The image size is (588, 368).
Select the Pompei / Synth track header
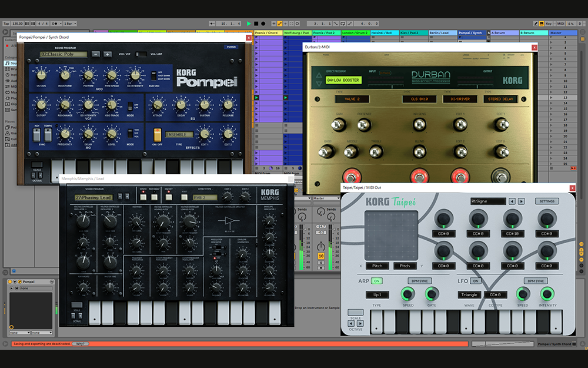tap(472, 32)
